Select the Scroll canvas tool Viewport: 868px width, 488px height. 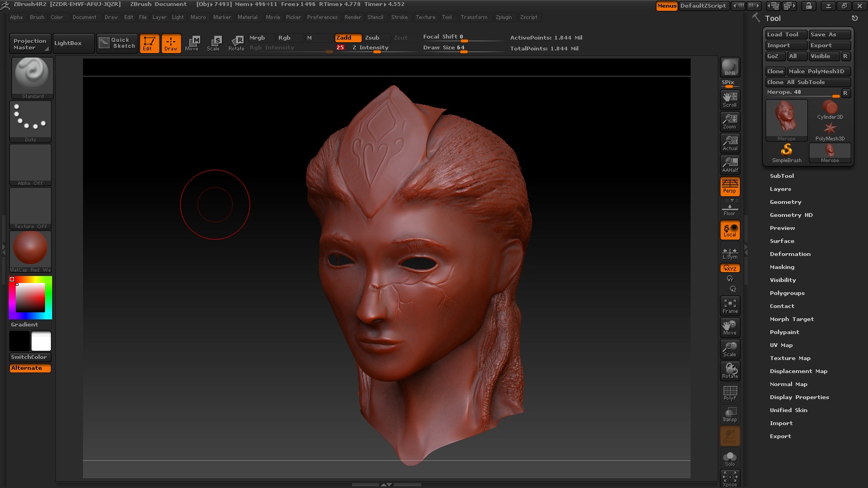coord(730,99)
